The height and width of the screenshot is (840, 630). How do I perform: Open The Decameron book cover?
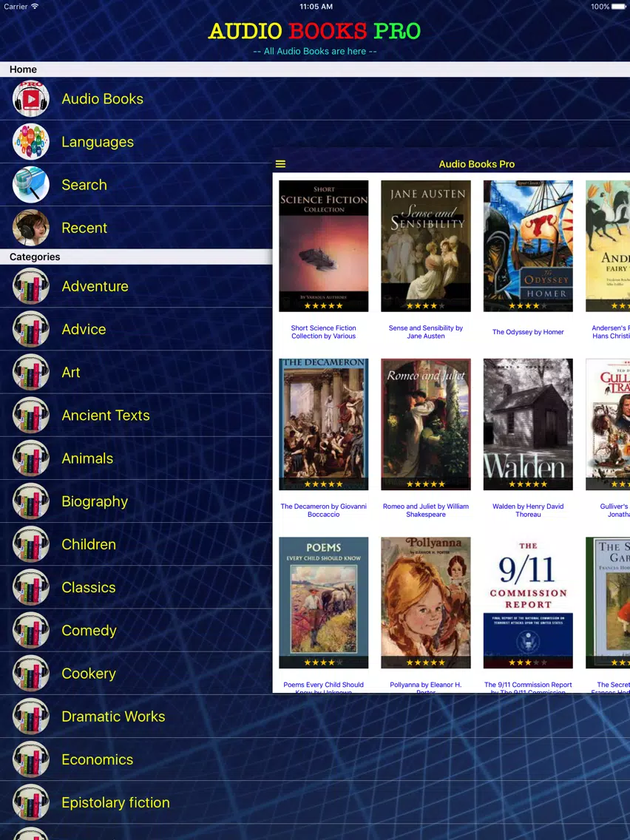coord(324,424)
